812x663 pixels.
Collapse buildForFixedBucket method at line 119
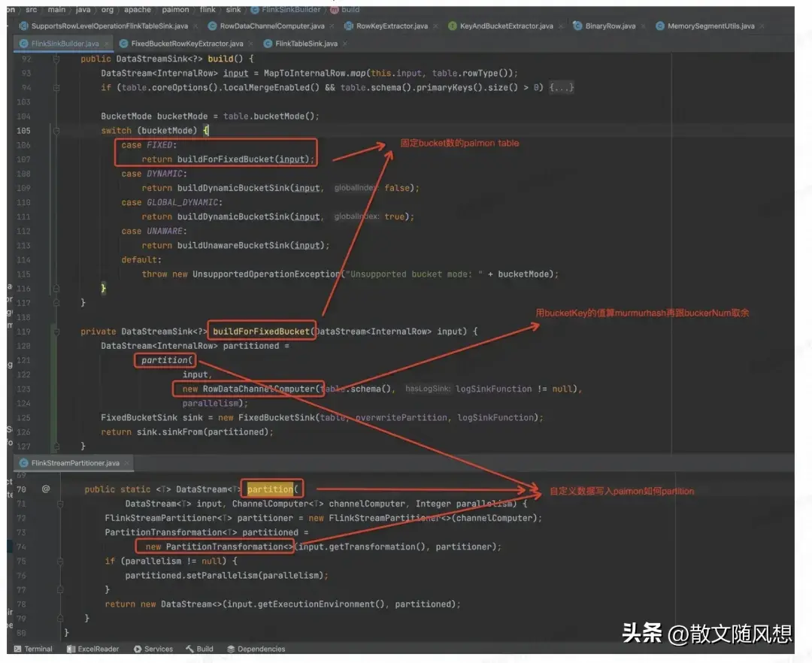tap(56, 331)
